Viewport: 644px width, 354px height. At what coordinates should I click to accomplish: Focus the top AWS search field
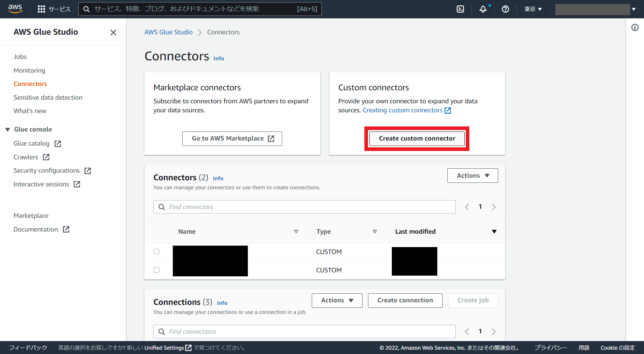click(x=200, y=9)
